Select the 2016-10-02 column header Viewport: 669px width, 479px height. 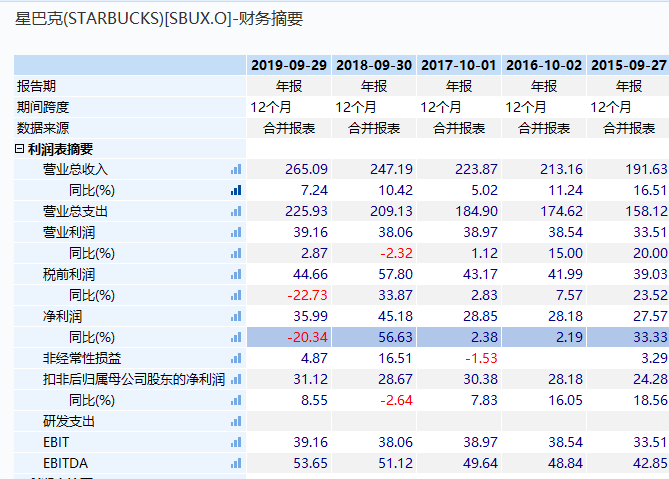544,65
